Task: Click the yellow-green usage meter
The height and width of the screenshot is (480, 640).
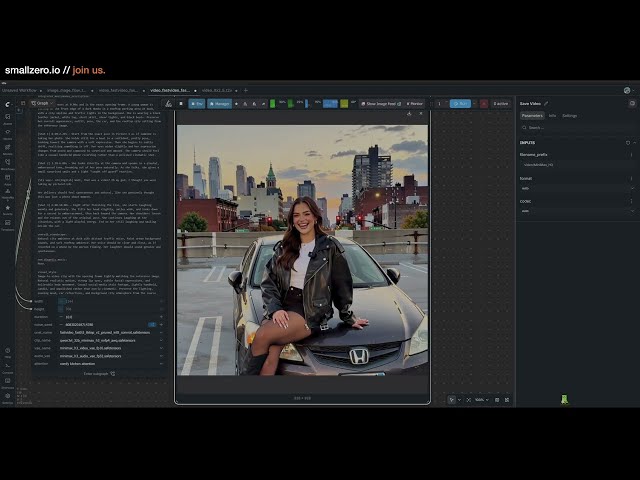Action: point(344,104)
